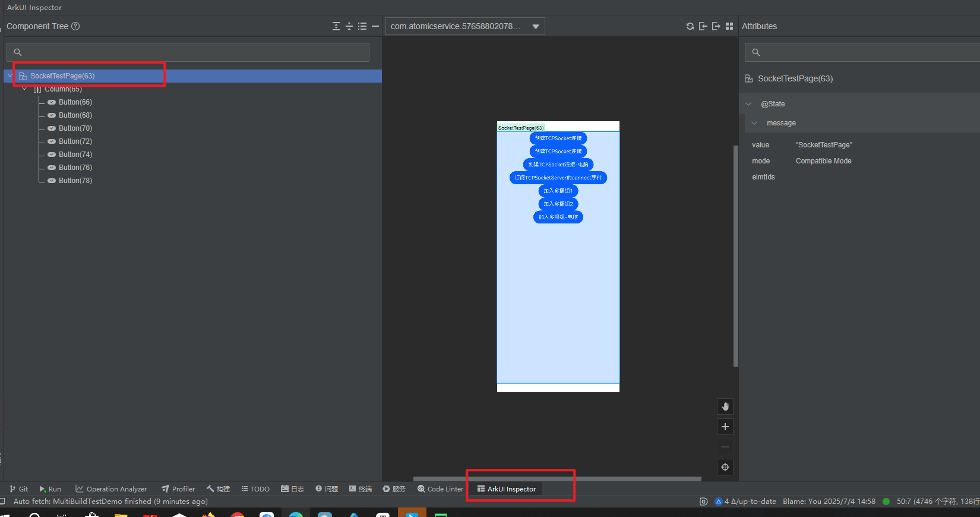
Task: Collapse the @State attributes section
Action: point(748,104)
